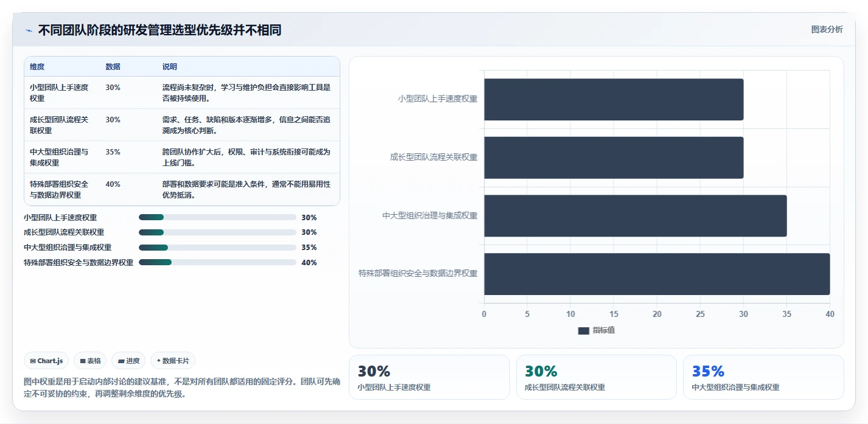
Task: Click the 指标值 legend text
Action: [x=604, y=330]
